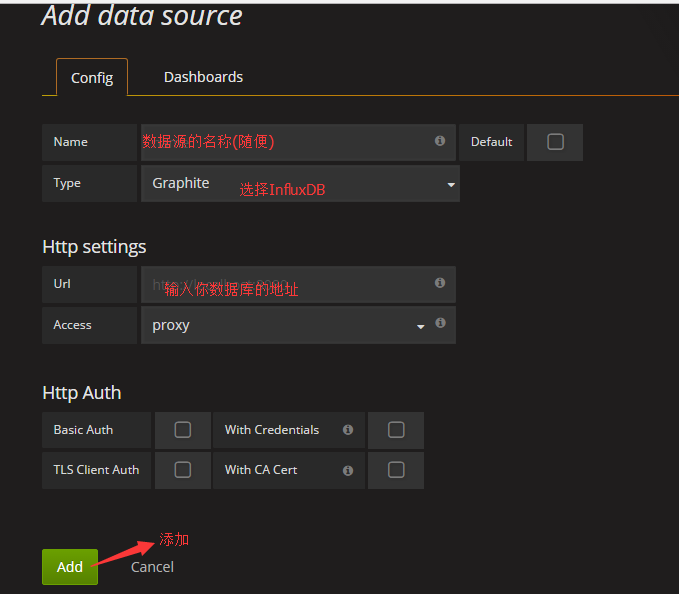Open the Type dropdown showing Graphite
This screenshot has width=679, height=594.
300,183
